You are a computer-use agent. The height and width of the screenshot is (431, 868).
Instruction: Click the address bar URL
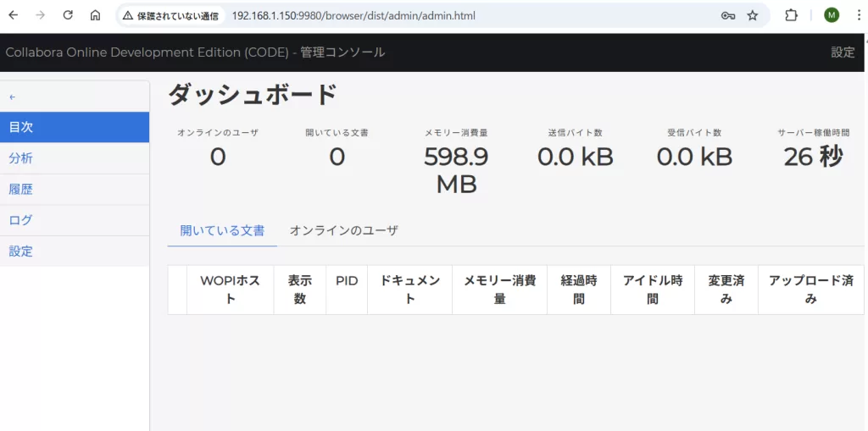pyautogui.click(x=353, y=15)
